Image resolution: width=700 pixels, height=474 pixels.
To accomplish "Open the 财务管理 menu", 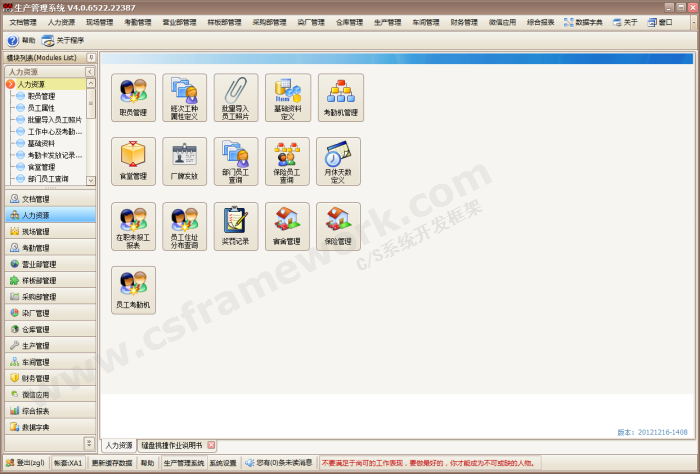I will click(x=464, y=21).
